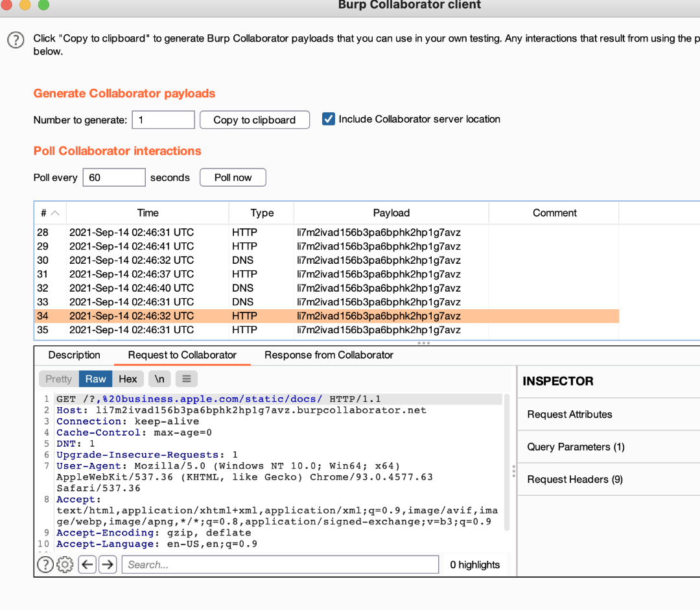This screenshot has height=610, width=700.
Task: Toggle the \n non-printable characters button
Action: 159,379
